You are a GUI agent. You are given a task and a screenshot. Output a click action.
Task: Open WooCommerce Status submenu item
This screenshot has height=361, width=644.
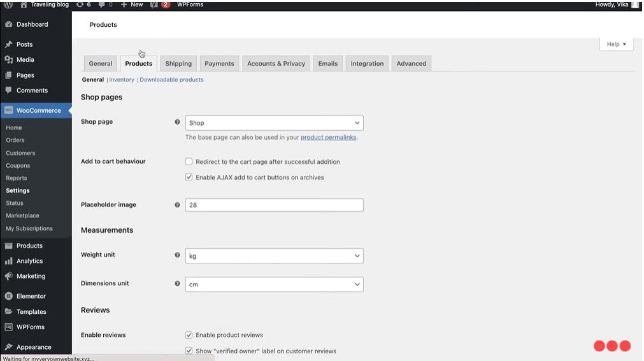[x=15, y=203]
